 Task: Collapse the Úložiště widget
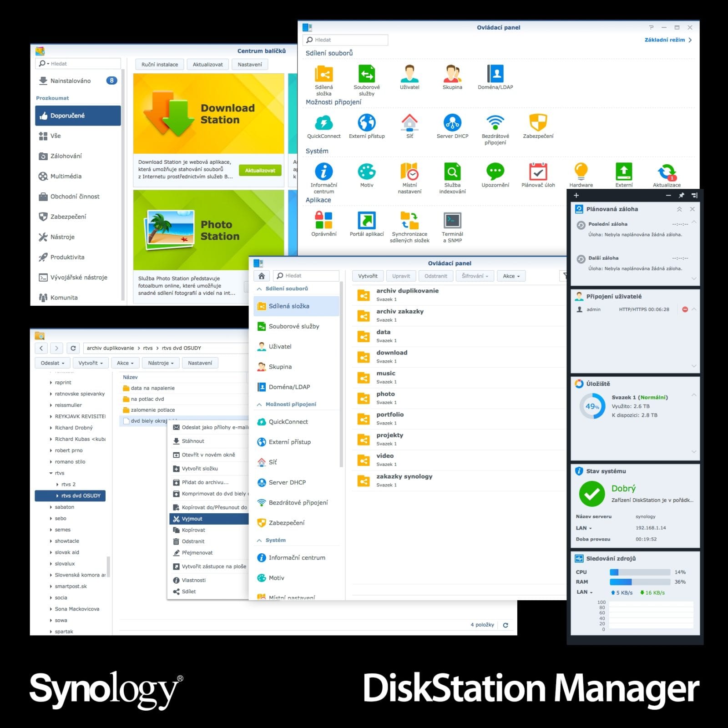point(694,395)
